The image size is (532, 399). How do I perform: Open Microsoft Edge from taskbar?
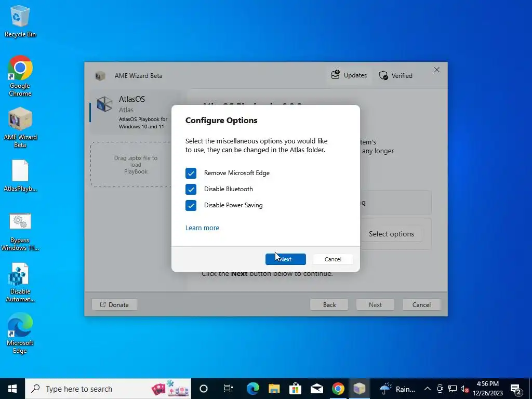(253, 389)
